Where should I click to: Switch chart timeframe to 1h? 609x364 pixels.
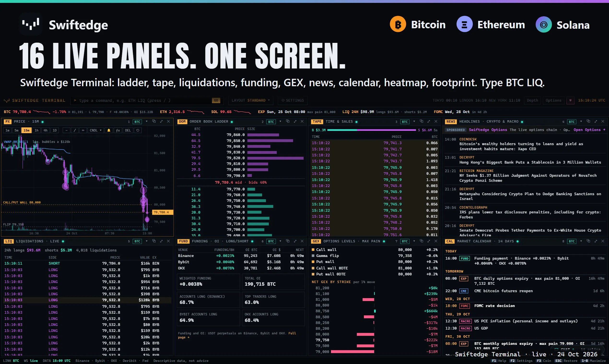coord(36,130)
